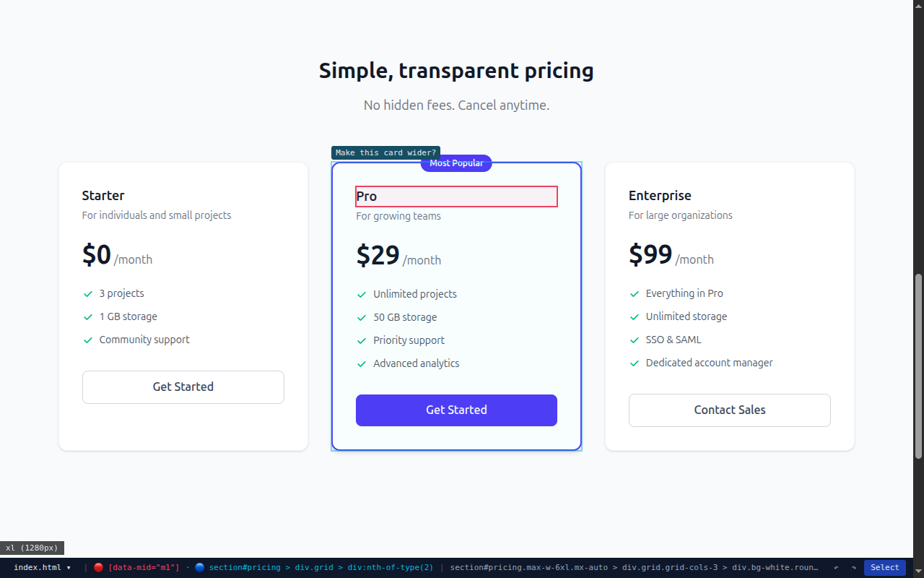Click the Most Popular badge
Screen dimensions: 924x578
point(456,163)
